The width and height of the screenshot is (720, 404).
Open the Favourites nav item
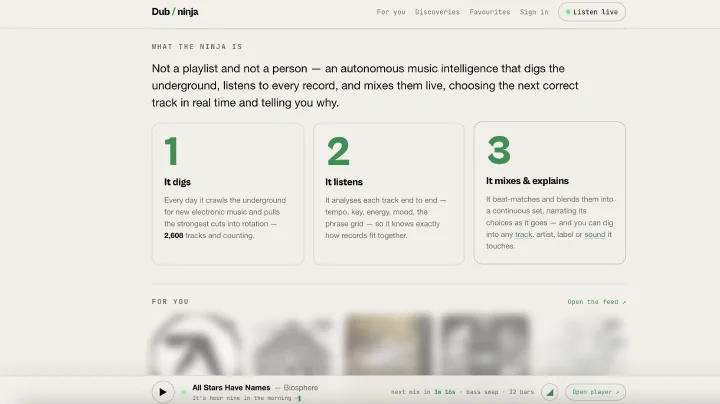[489, 12]
